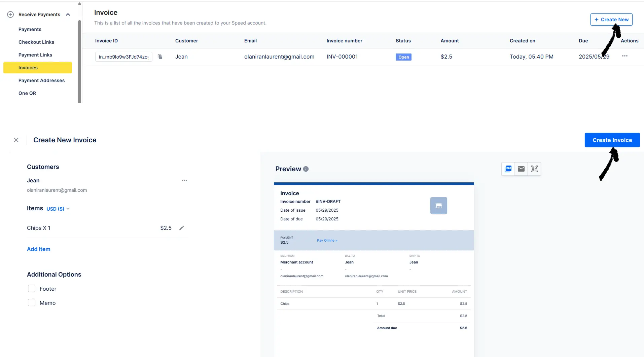644x357 pixels.
Task: Click the logo placeholder icon on the invoice preview
Action: point(438,205)
